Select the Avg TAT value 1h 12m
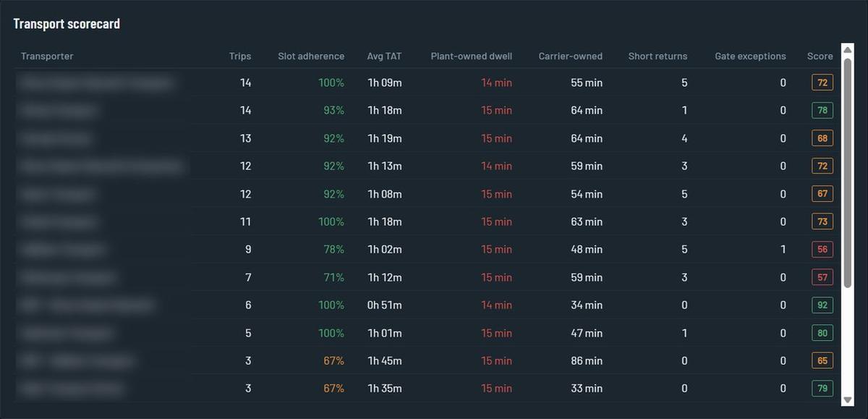Viewport: 868px width, 419px height. [384, 277]
